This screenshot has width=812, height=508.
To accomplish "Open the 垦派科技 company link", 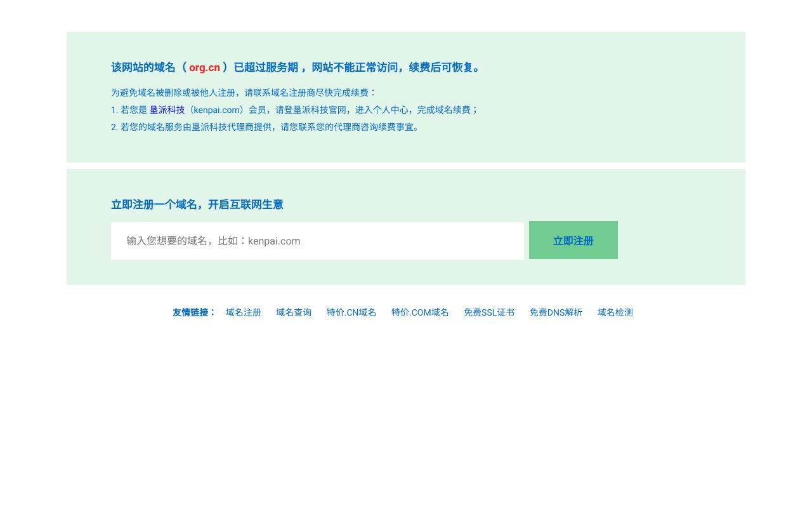I will coord(167,109).
